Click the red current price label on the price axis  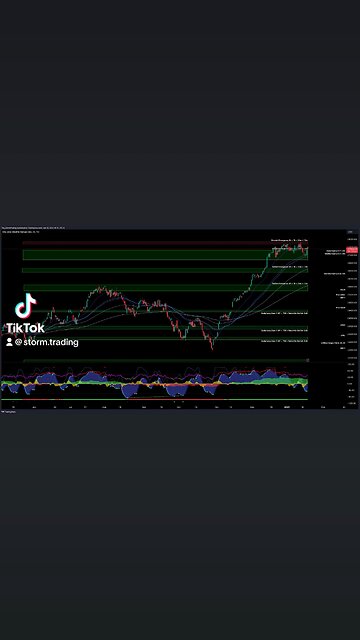pos(352,250)
